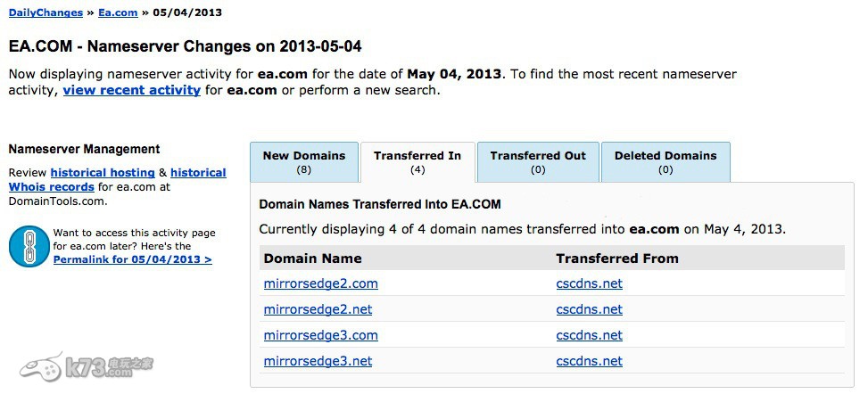Open the New Domains tab

[x=303, y=161]
